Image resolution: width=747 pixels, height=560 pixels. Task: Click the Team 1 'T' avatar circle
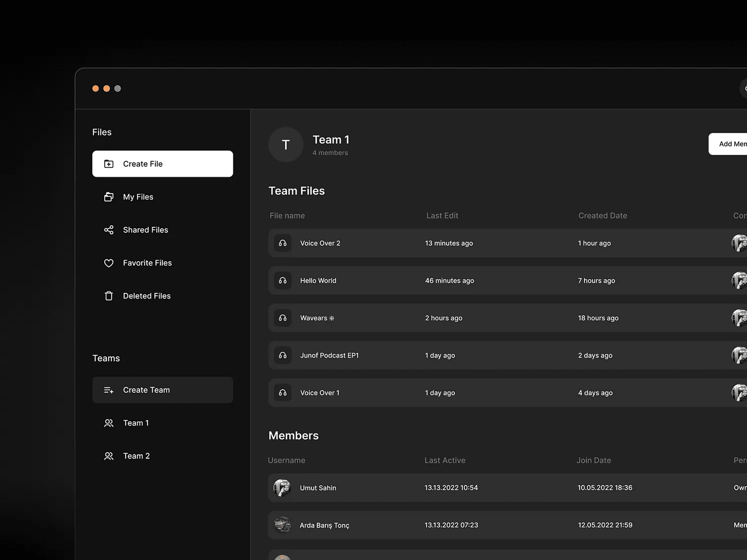click(x=286, y=145)
